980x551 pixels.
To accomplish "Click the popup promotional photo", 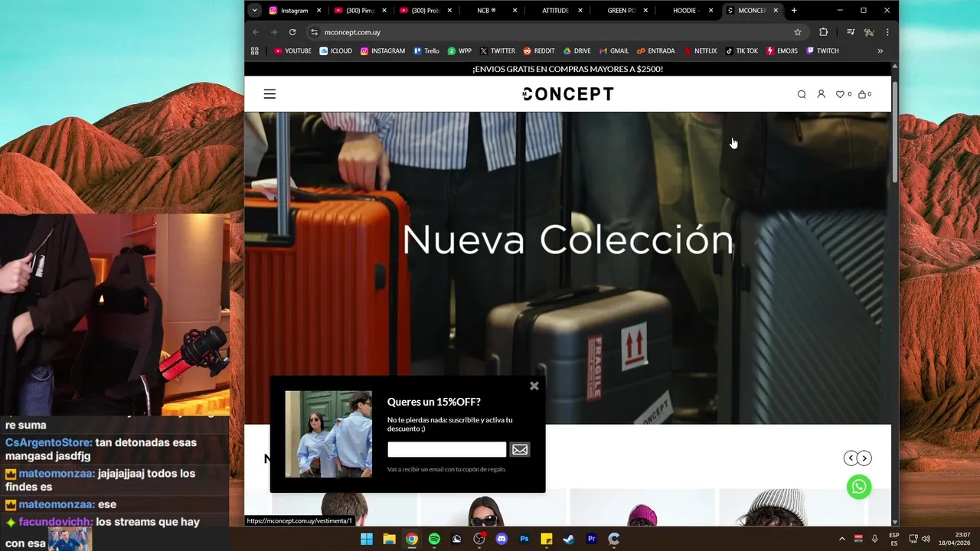I will point(328,434).
